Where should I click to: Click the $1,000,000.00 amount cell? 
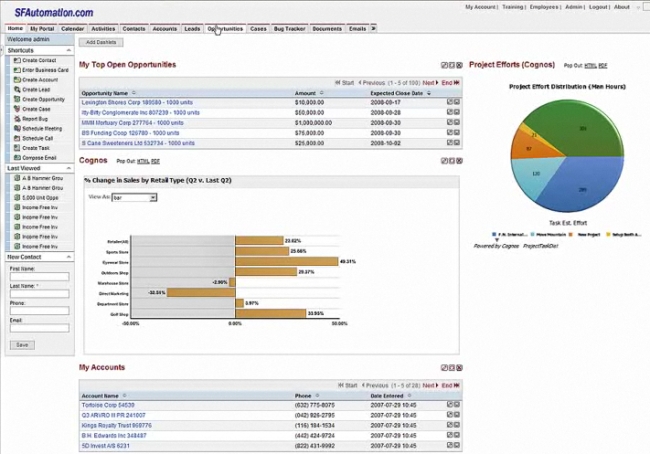313,123
